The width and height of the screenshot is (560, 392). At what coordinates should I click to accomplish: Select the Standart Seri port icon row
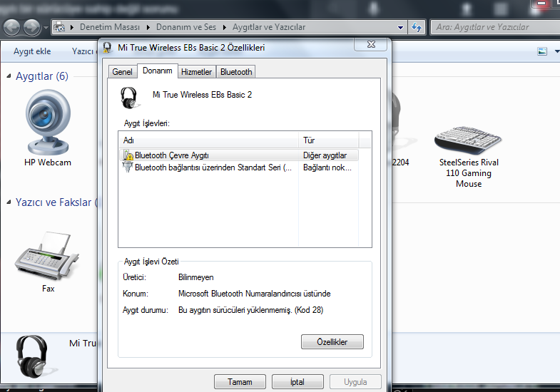click(238, 167)
